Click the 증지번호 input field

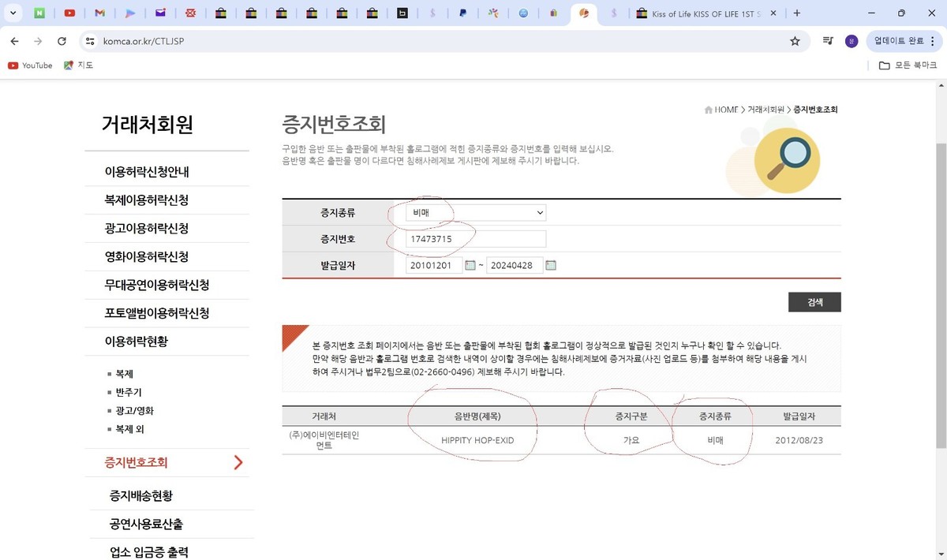pos(476,239)
